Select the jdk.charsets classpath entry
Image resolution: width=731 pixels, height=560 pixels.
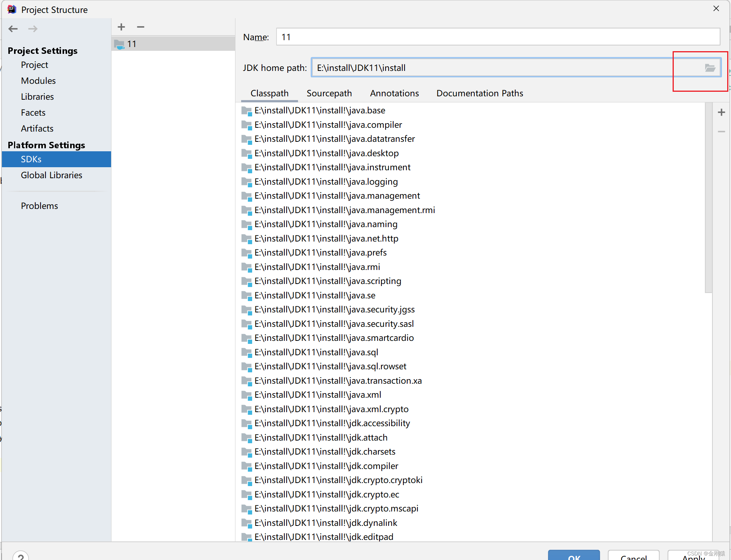click(x=472, y=452)
